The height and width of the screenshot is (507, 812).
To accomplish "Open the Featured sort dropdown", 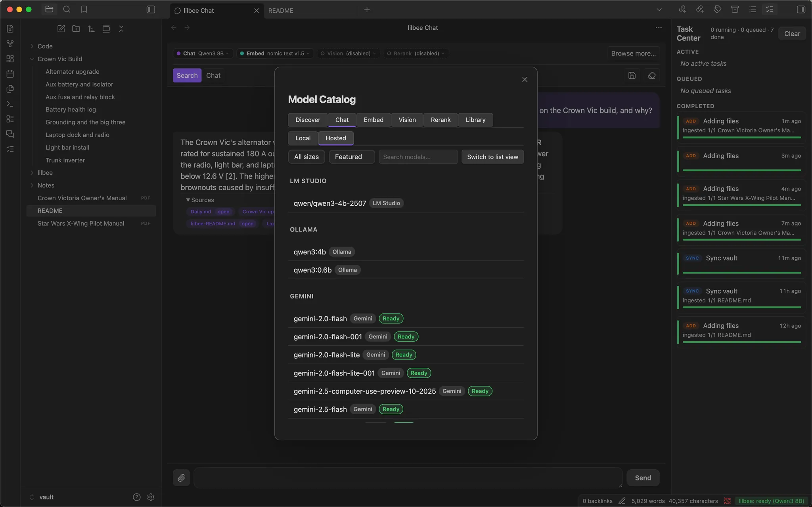I will click(352, 157).
